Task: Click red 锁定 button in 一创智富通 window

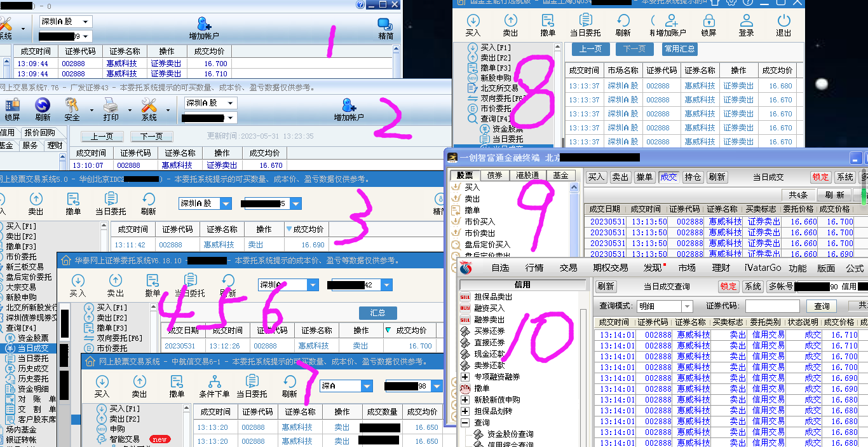Action: (820, 177)
